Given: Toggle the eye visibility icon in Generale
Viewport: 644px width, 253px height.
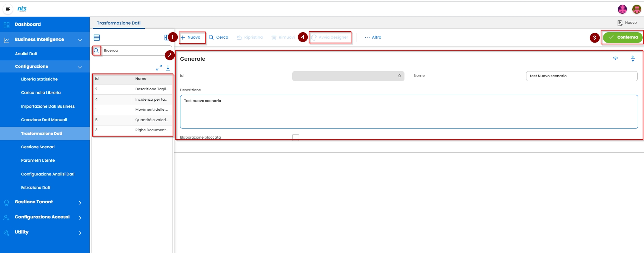Looking at the screenshot, I should click(615, 58).
